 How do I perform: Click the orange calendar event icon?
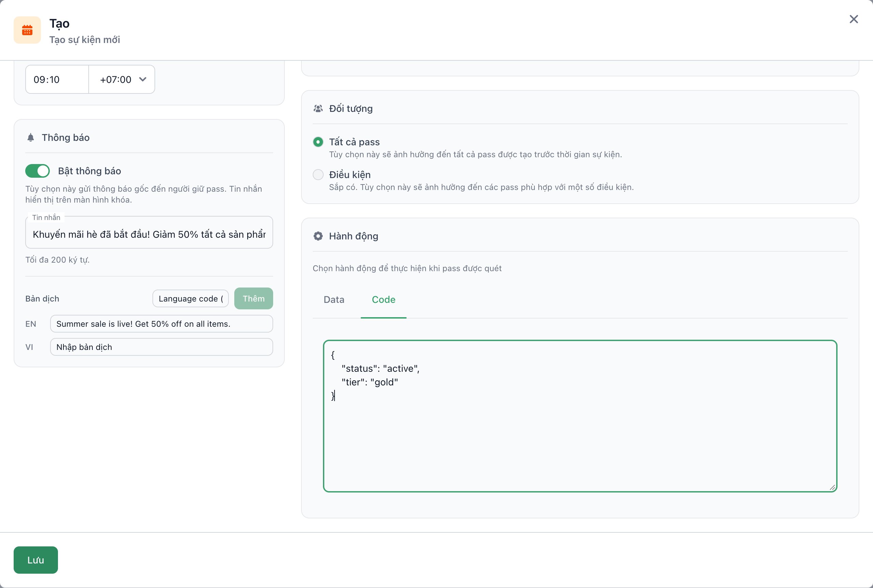(27, 30)
